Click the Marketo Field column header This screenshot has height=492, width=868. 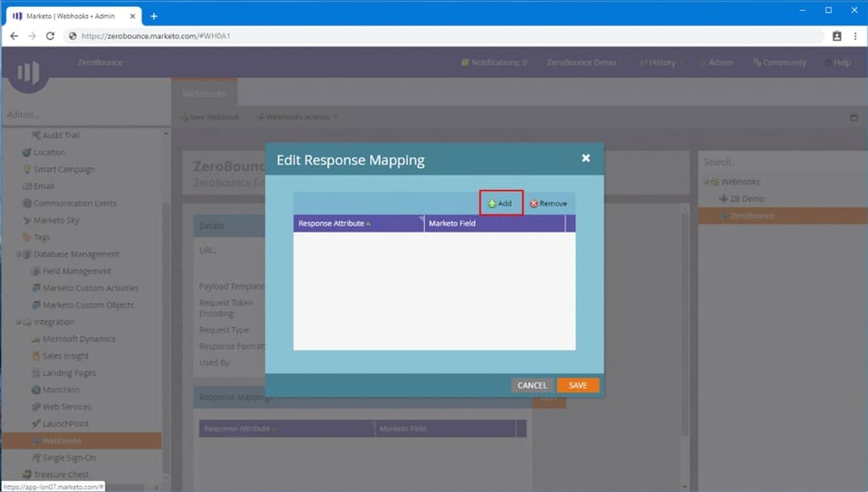tap(494, 223)
